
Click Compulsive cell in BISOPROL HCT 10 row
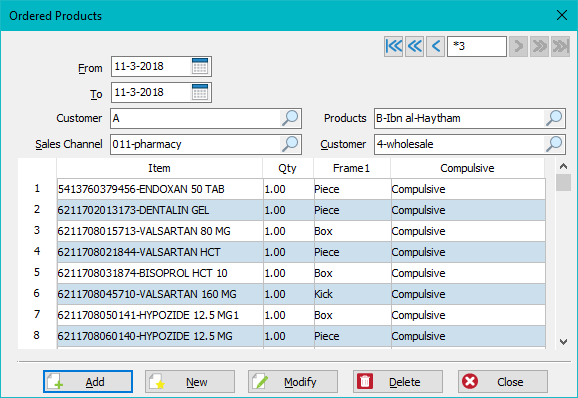click(x=468, y=273)
